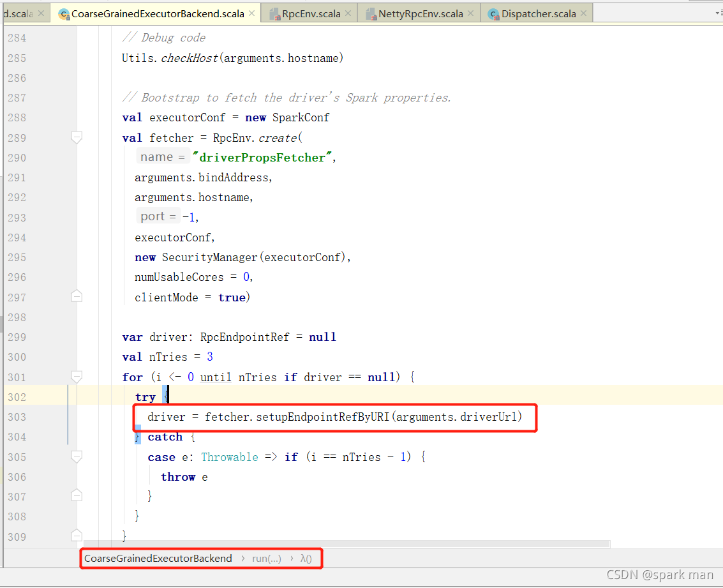Click the RpcEnv.scala file icon
This screenshot has width=723, height=588.
tap(275, 14)
